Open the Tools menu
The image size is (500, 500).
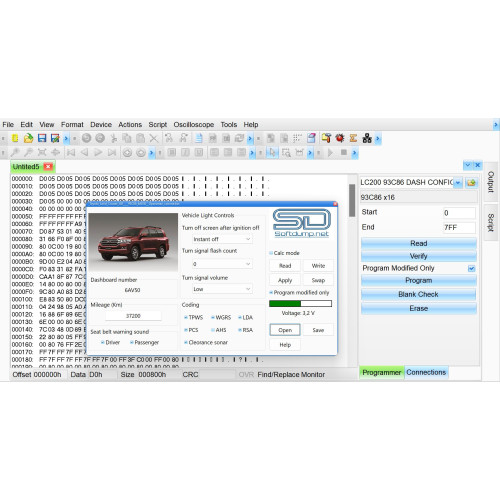(229, 125)
